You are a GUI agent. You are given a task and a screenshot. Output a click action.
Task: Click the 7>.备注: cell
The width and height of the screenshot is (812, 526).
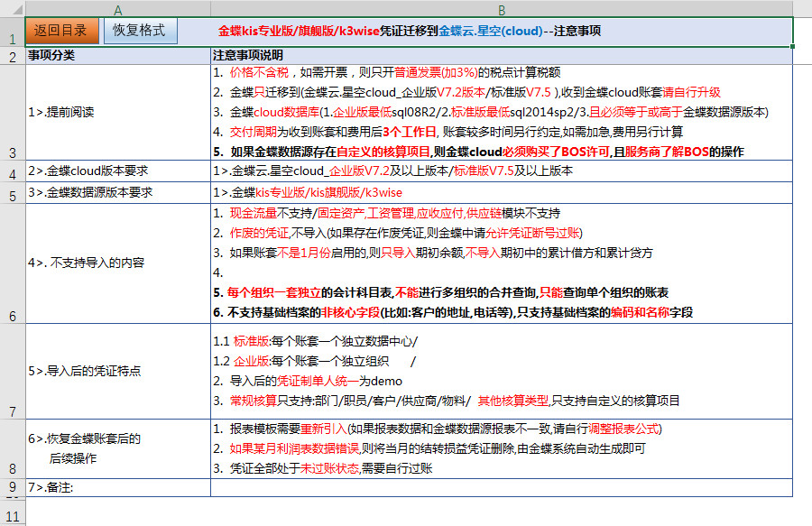[117, 487]
